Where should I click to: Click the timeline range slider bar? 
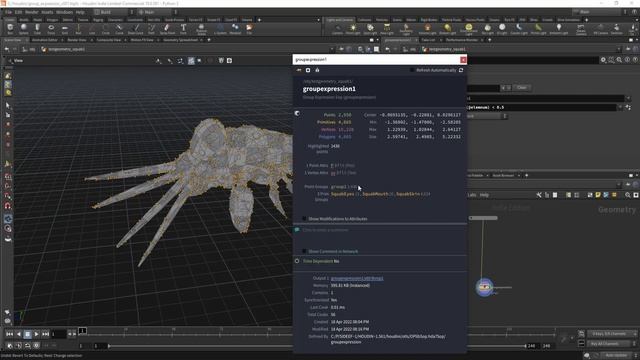tap(317, 346)
